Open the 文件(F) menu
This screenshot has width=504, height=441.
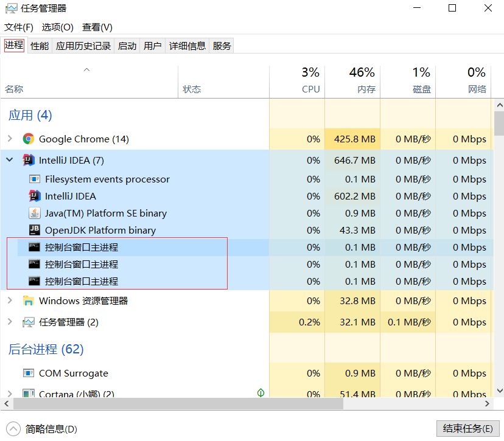(19, 27)
